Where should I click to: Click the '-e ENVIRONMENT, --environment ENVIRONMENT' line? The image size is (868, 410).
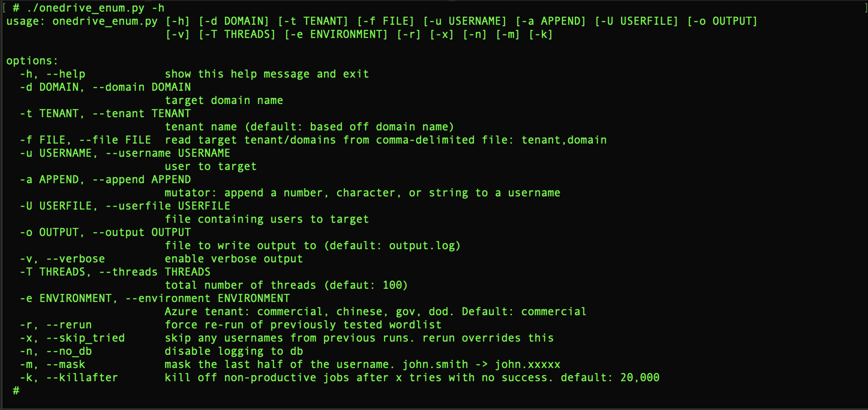click(155, 298)
